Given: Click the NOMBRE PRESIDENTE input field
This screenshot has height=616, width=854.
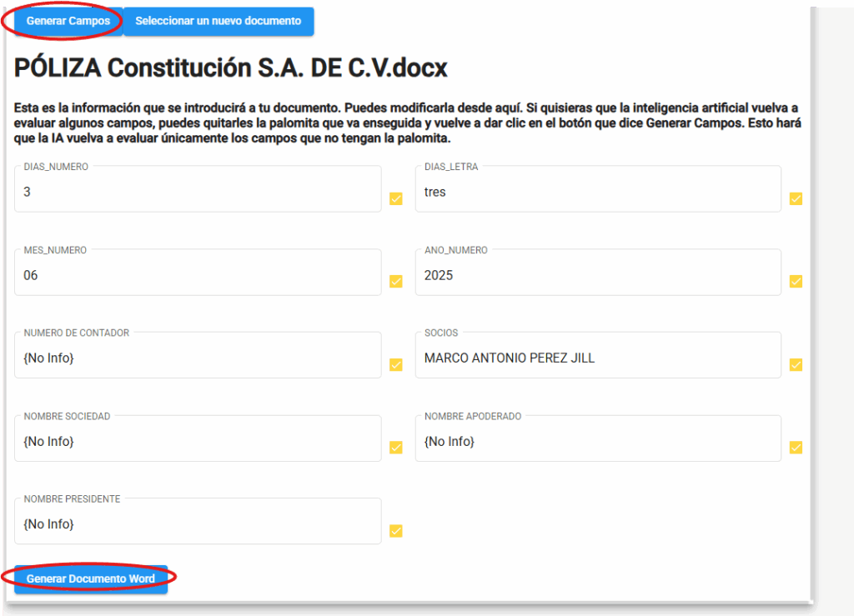Looking at the screenshot, I should pyautogui.click(x=198, y=524).
